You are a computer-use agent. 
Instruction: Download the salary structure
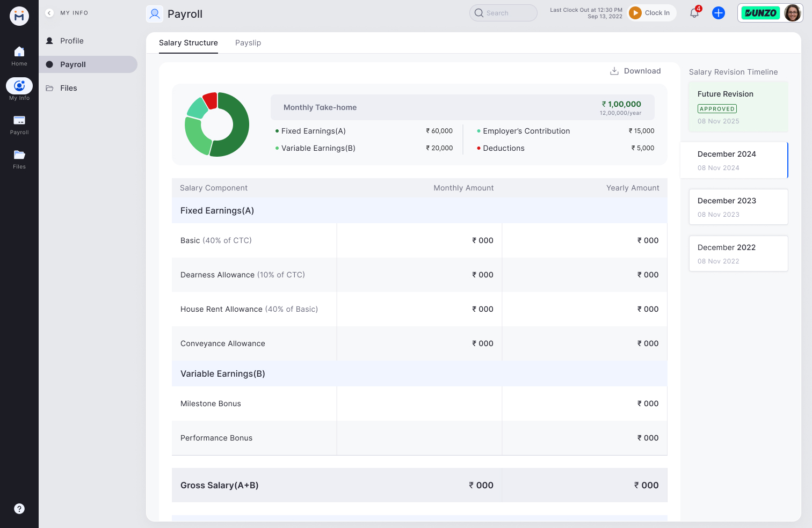pos(635,70)
